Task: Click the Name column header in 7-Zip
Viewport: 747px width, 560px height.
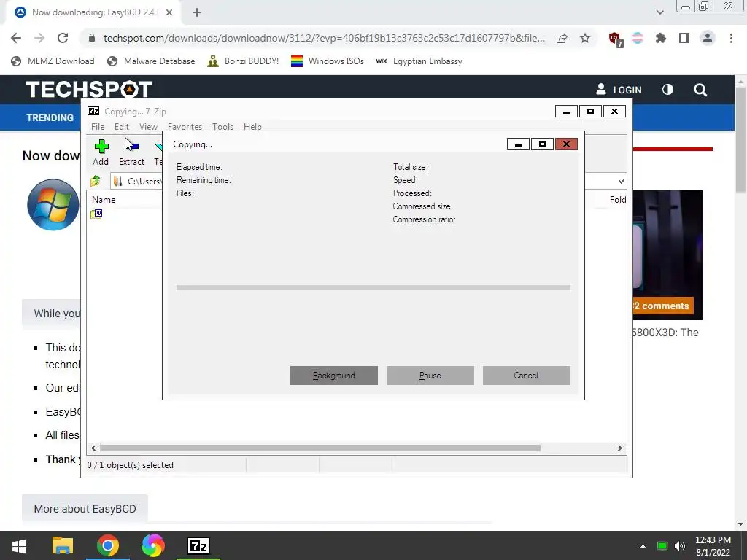Action: (x=104, y=200)
